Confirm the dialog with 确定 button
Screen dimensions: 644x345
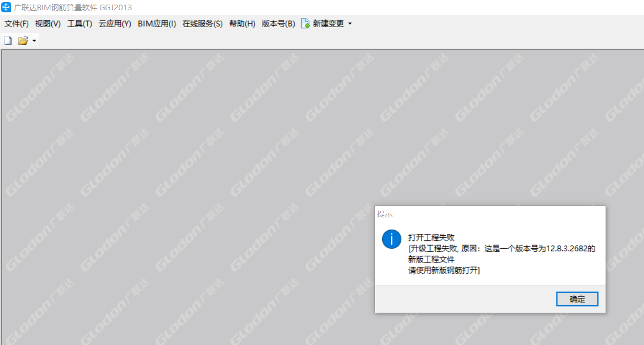pos(577,299)
